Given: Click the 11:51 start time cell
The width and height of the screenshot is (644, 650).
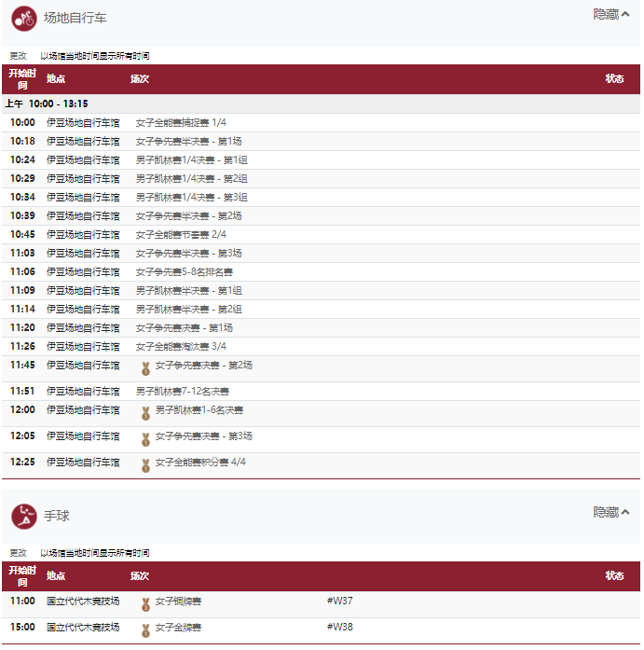Looking at the screenshot, I should [22, 392].
